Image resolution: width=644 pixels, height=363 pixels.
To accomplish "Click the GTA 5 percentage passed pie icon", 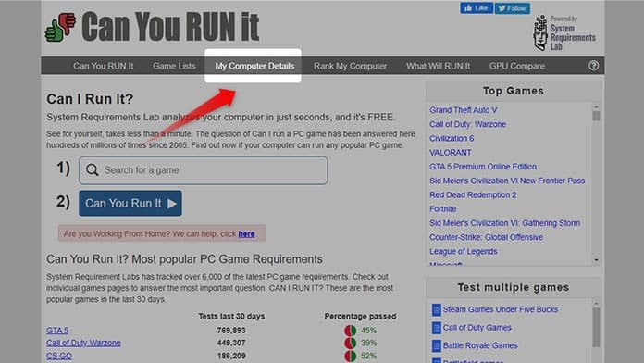I will coord(351,331).
